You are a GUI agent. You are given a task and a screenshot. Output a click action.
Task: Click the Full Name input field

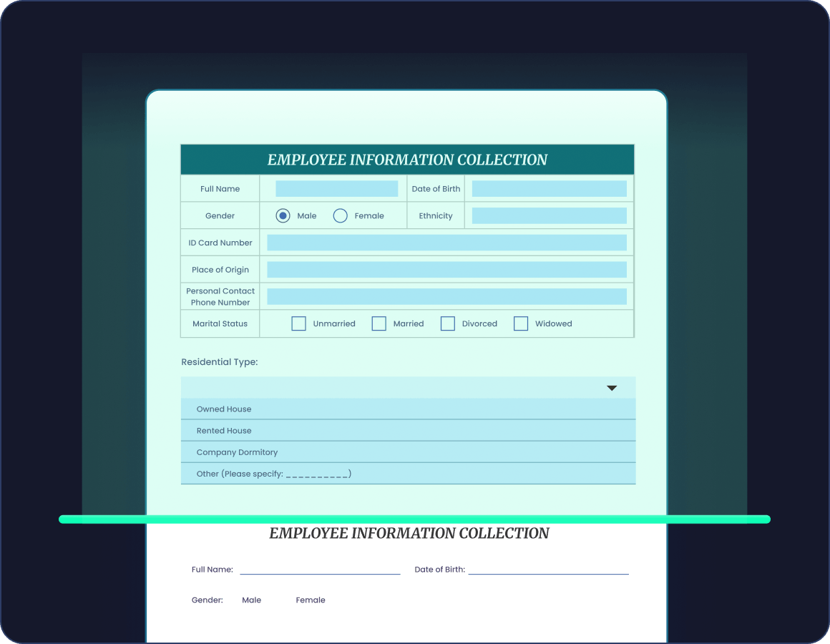point(337,188)
